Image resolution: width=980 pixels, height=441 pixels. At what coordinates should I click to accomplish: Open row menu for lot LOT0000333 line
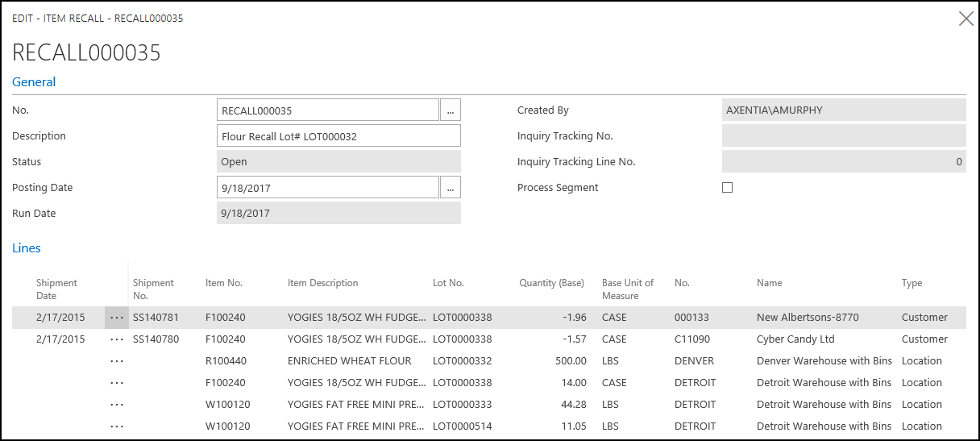[x=117, y=405]
